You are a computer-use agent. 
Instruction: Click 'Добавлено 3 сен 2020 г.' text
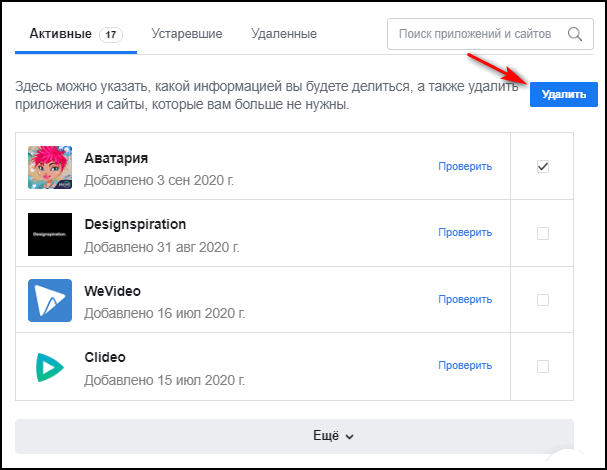point(159,180)
